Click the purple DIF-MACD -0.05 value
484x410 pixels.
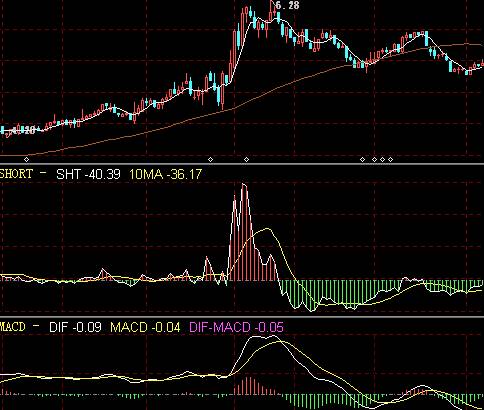coord(236,327)
